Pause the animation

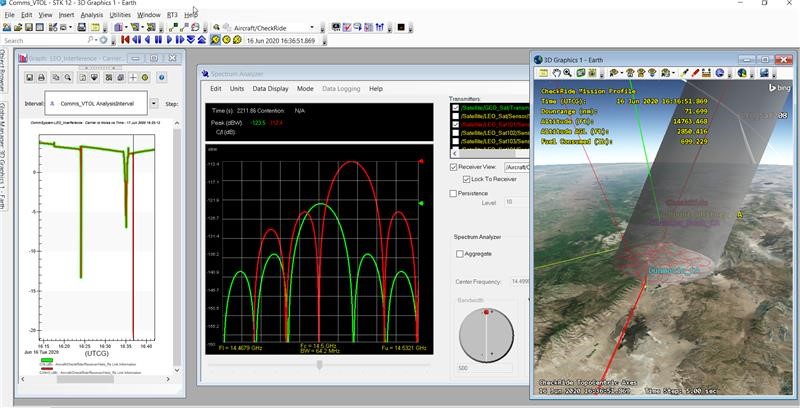click(158, 40)
